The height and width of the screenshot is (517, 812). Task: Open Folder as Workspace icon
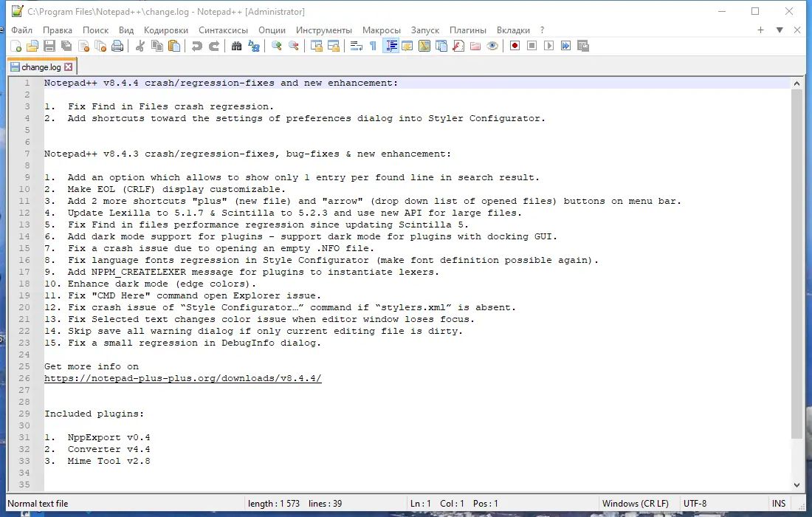(475, 46)
